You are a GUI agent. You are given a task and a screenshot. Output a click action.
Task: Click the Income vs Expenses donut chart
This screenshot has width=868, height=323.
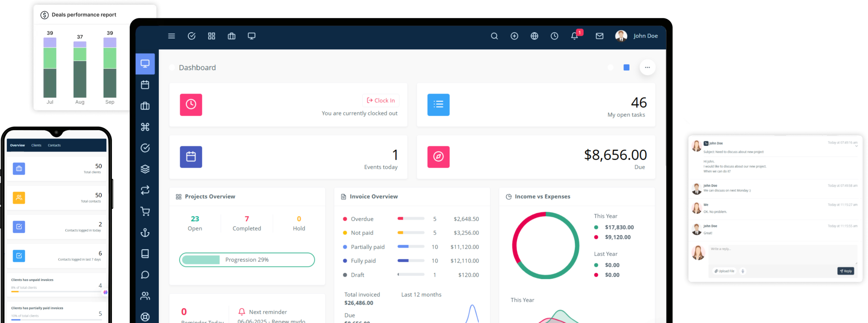[x=545, y=245]
